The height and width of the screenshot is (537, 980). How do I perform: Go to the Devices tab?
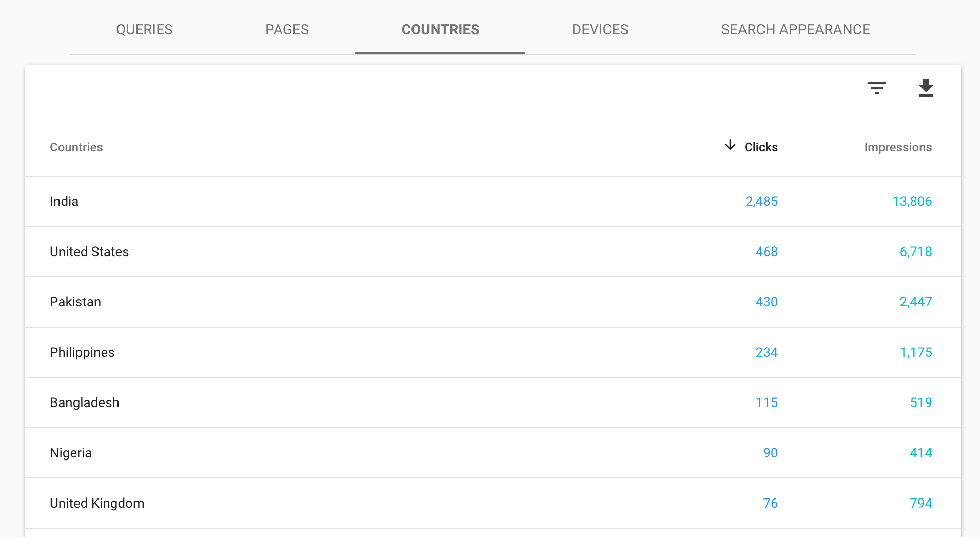point(600,30)
